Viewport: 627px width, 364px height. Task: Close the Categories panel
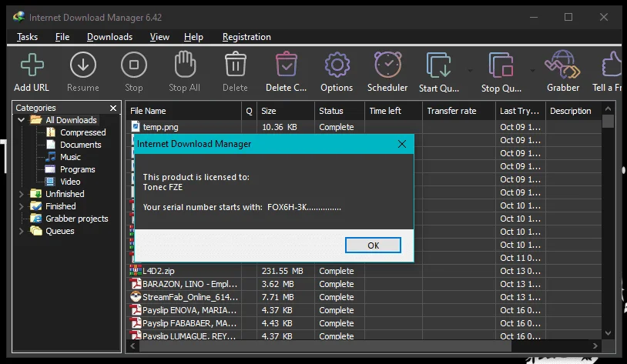tap(113, 108)
